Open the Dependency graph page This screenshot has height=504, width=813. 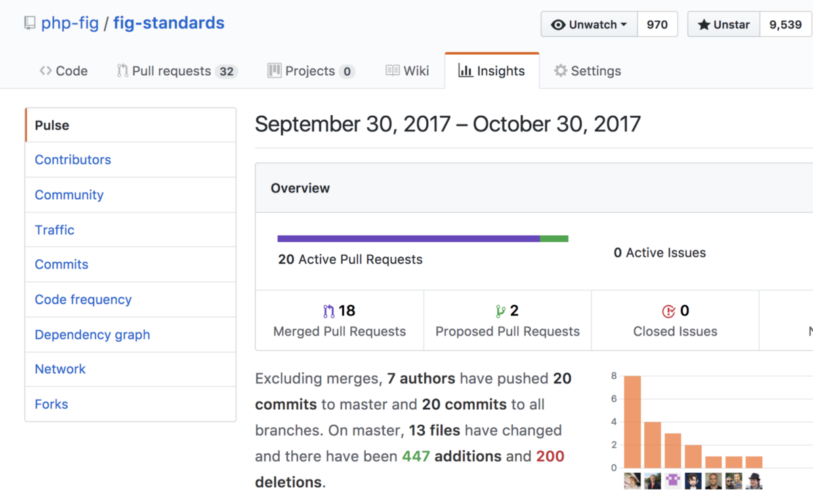(91, 334)
